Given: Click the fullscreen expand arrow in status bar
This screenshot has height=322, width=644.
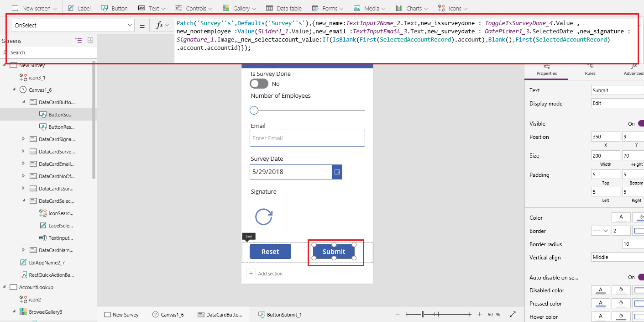Looking at the screenshot, I should point(512,314).
